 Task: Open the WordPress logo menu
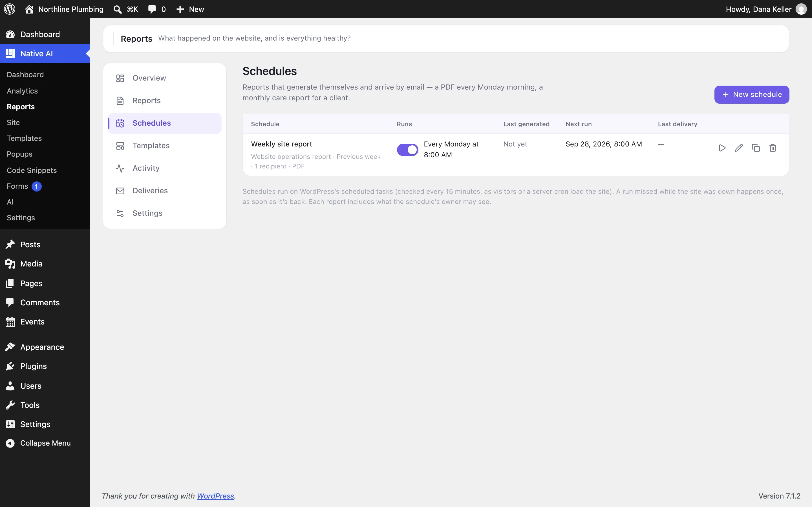(10, 9)
